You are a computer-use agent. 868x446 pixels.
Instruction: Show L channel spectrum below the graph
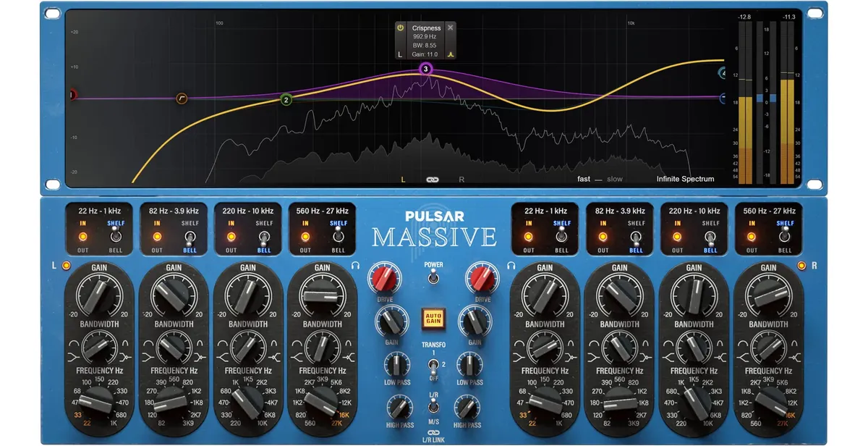click(x=404, y=179)
